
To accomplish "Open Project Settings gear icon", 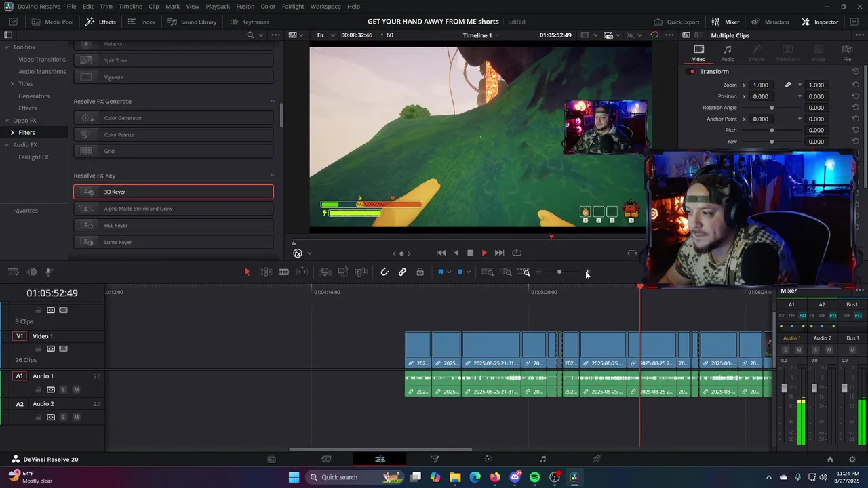I will click(x=852, y=459).
